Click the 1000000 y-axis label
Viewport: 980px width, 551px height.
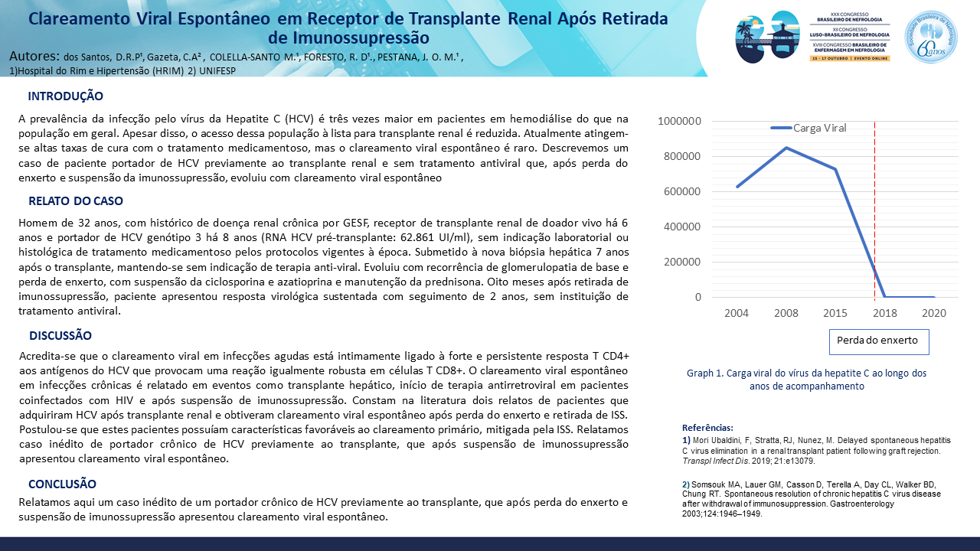point(679,122)
